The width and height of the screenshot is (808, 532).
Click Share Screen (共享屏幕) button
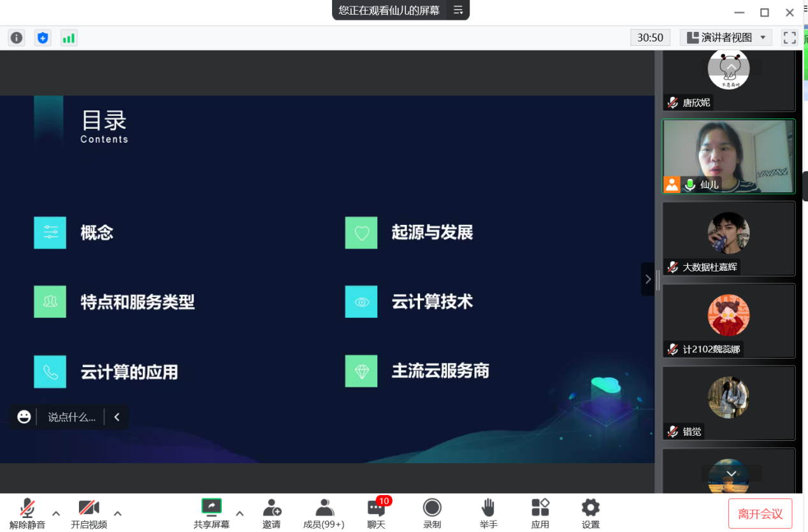211,513
